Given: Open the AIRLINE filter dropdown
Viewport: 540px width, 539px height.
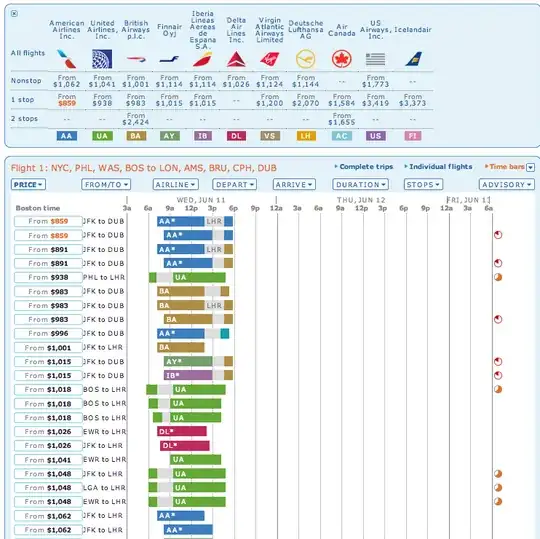Looking at the screenshot, I should 176,185.
